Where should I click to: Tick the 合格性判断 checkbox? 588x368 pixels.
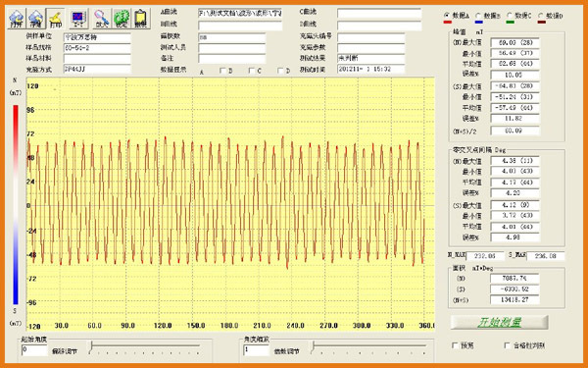point(507,345)
